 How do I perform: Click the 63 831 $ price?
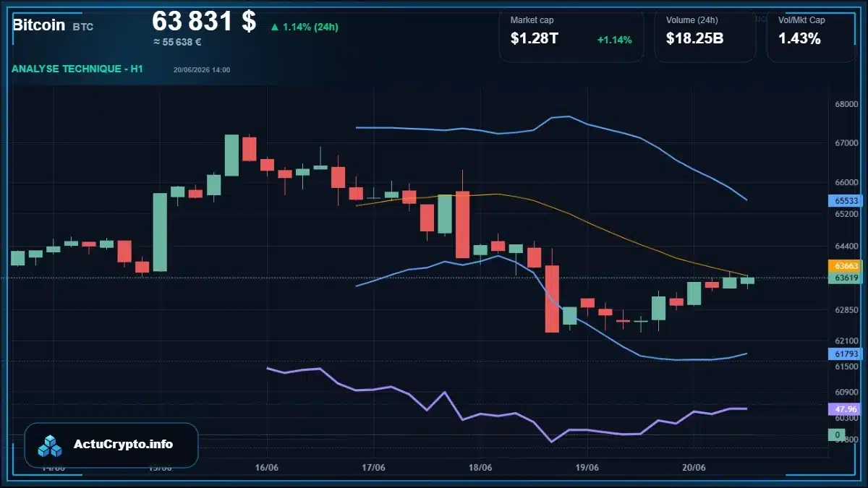coord(204,21)
